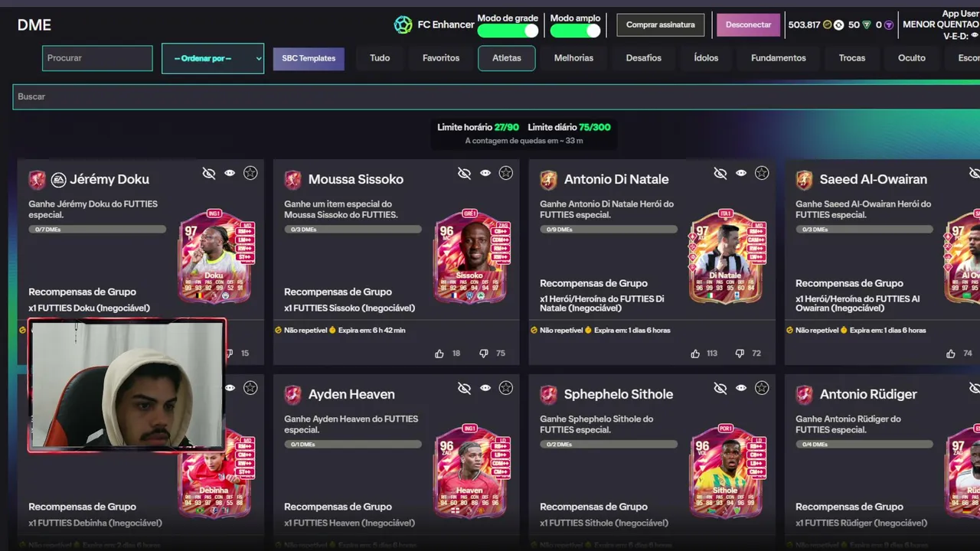Dislike the Antonio Di Natale challenge
This screenshot has height=551, width=980.
[x=740, y=354]
